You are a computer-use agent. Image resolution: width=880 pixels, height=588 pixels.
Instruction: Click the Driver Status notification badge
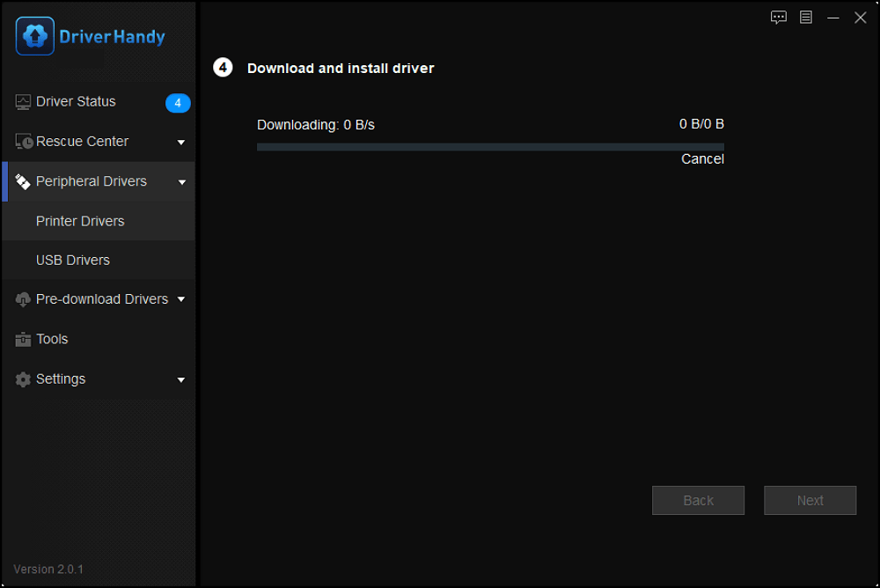tap(178, 103)
